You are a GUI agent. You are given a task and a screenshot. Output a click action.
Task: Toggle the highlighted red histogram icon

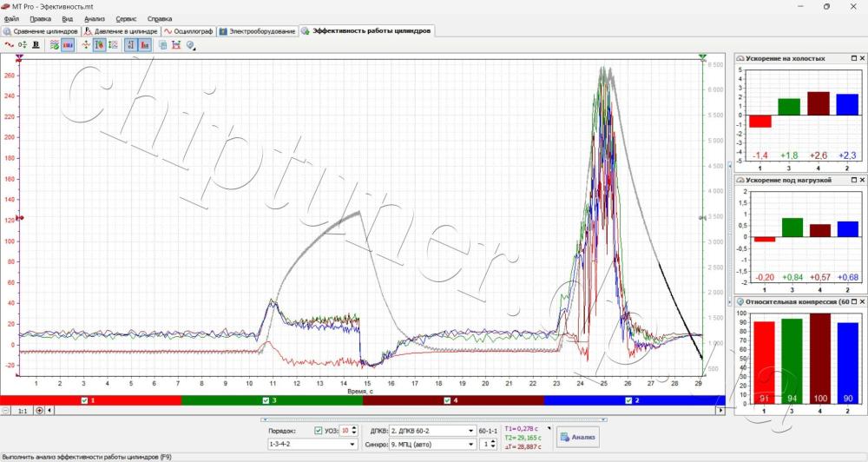pos(144,45)
